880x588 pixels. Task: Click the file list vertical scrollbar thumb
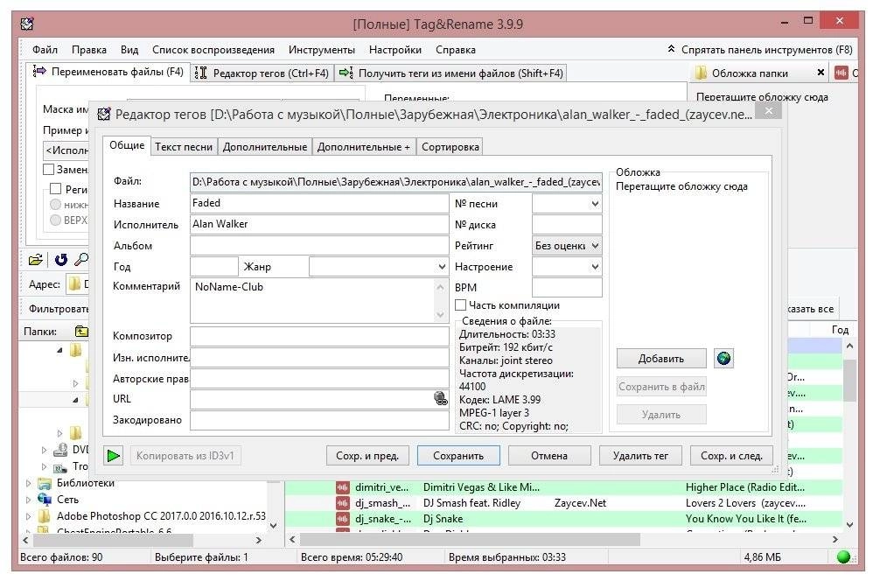tap(849, 380)
